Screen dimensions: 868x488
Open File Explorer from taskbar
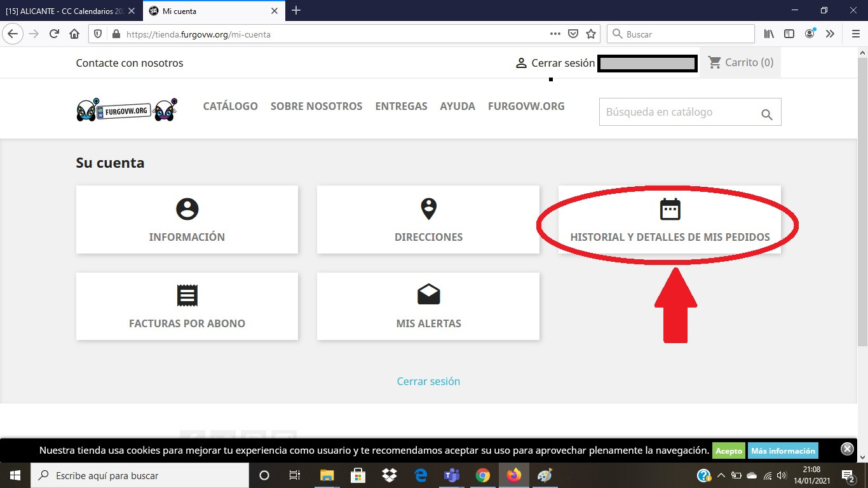click(327, 475)
